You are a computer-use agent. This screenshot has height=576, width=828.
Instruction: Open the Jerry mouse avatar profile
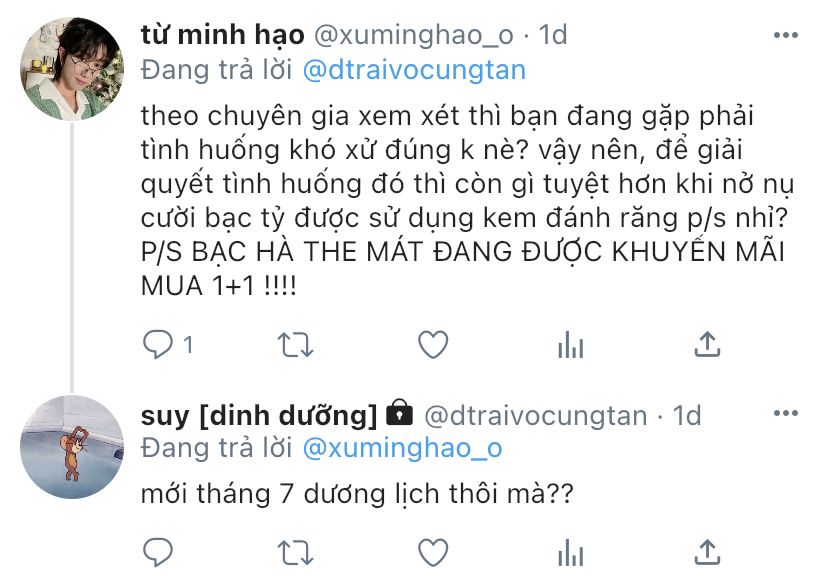72,447
